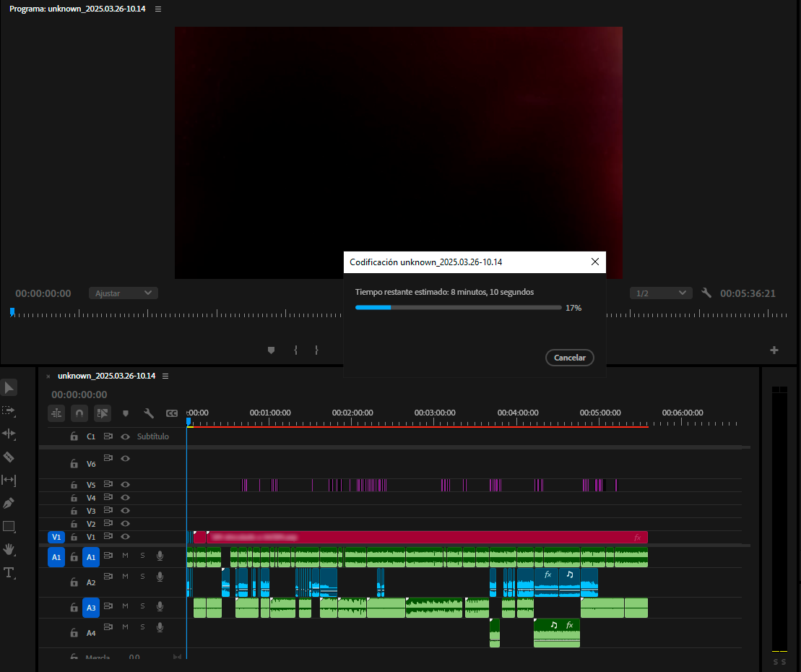This screenshot has width=801, height=672.
Task: Toggle Linked Selection in timeline
Action: [103, 413]
